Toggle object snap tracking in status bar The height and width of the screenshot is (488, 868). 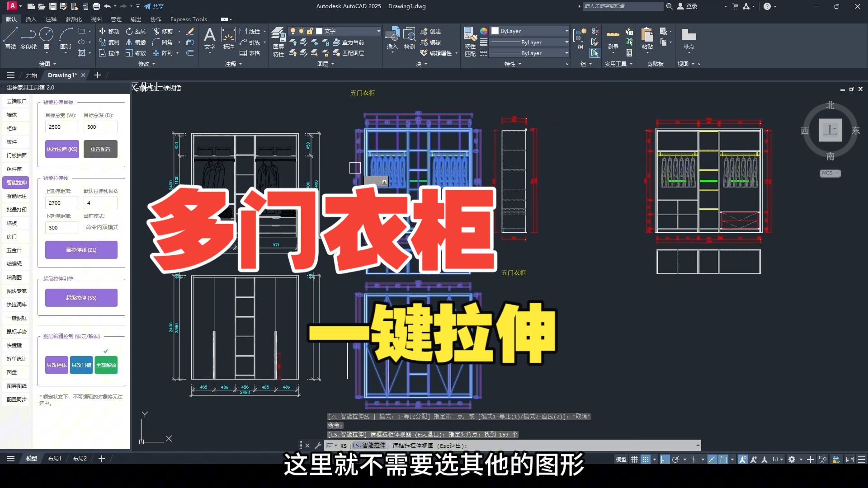pos(712,459)
